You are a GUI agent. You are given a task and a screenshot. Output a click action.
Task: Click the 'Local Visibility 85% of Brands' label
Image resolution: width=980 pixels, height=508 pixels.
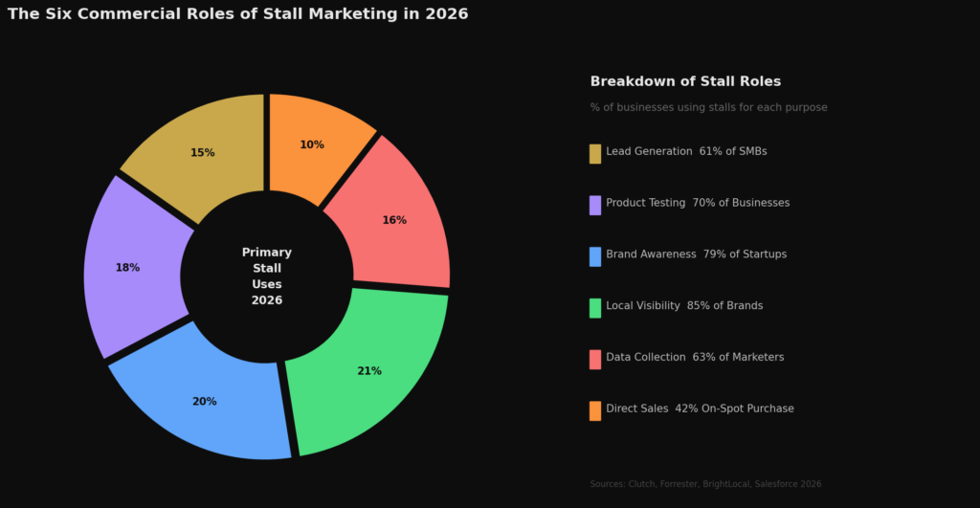pyautogui.click(x=684, y=305)
